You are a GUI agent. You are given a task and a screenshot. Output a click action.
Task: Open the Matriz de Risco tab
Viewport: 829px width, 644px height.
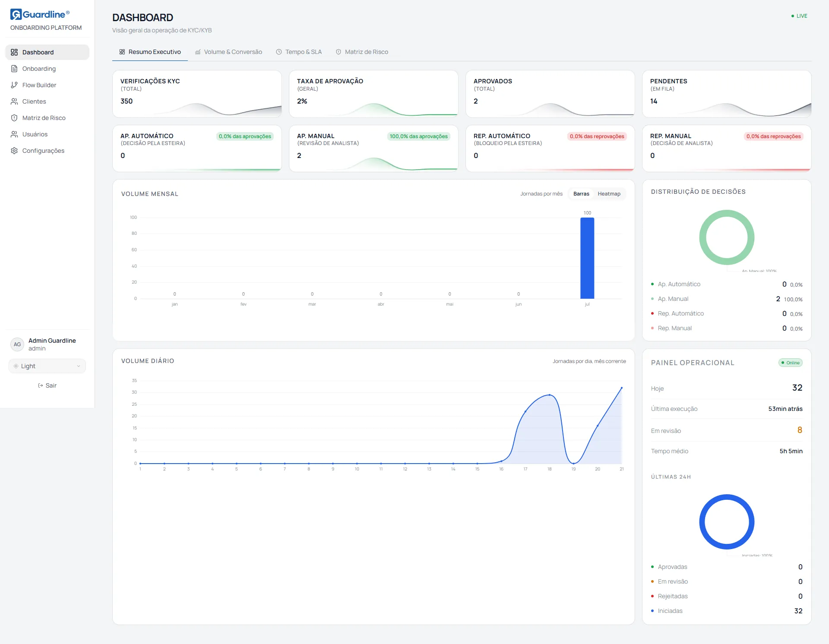point(362,52)
